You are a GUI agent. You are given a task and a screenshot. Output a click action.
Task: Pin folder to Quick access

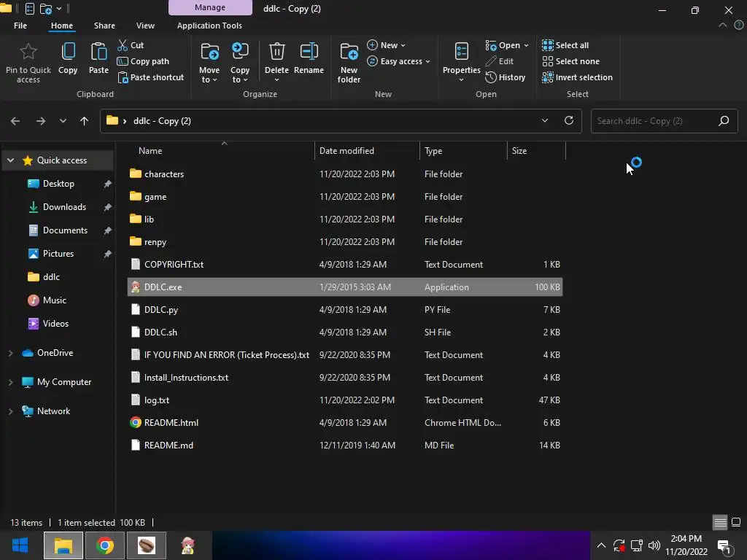[x=28, y=63]
